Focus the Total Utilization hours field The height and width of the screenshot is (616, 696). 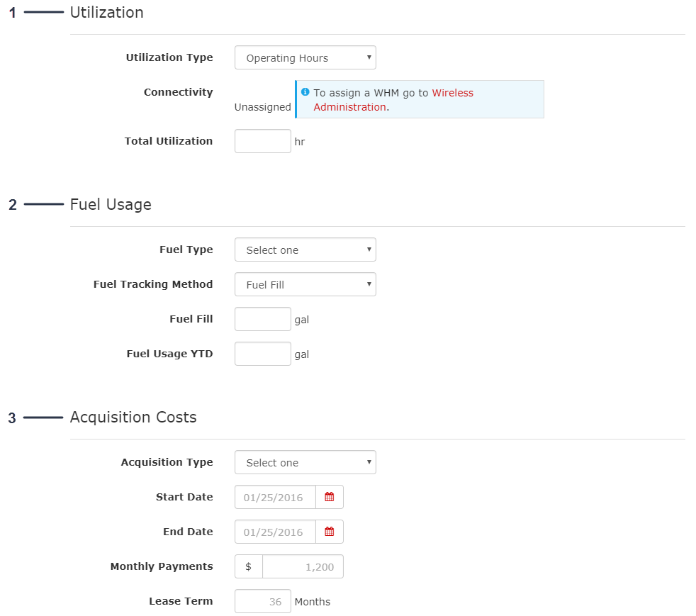pos(262,141)
